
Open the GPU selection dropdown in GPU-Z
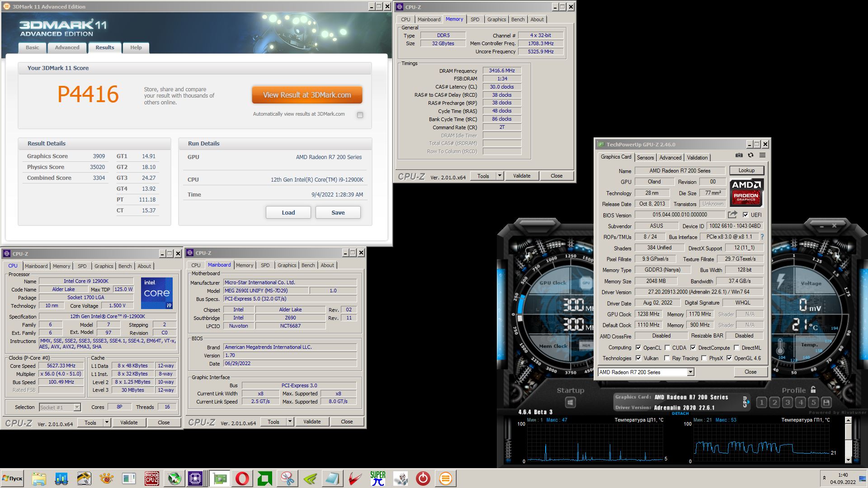coord(690,372)
